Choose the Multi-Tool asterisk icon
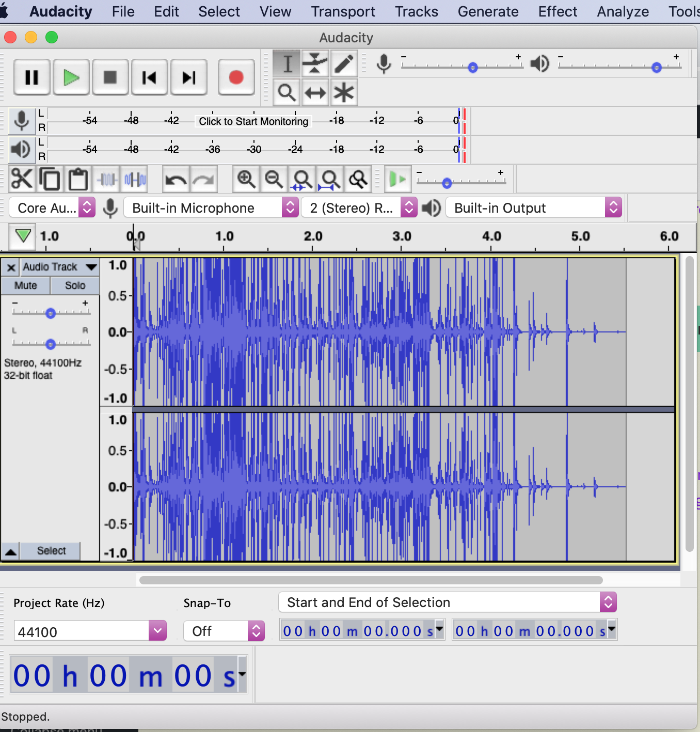The image size is (700, 732). [344, 93]
